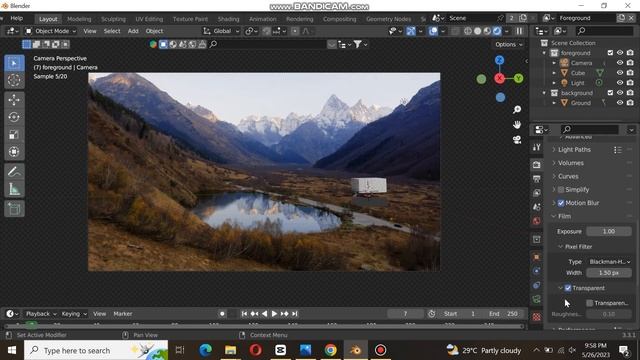Enable the Simplify checkbox
The image size is (640, 360).
click(561, 190)
